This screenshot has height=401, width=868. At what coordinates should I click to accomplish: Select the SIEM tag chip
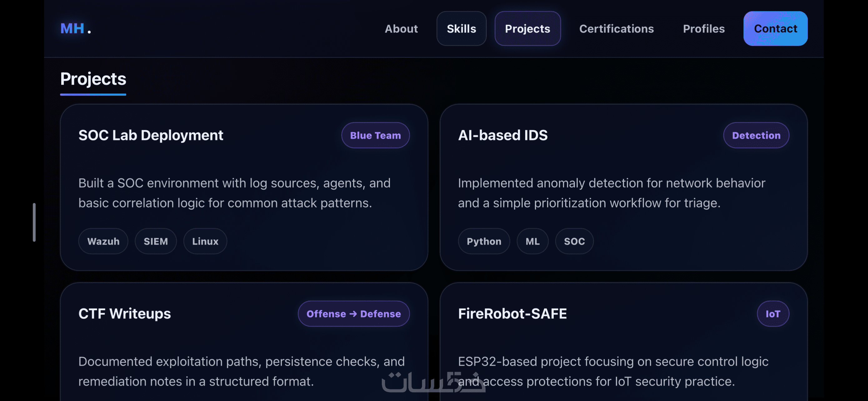tap(155, 241)
